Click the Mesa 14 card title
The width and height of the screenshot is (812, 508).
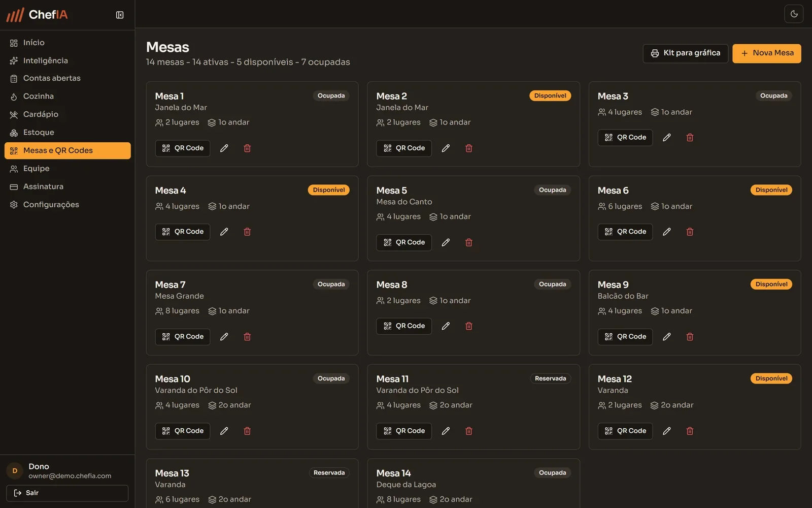[x=394, y=473]
